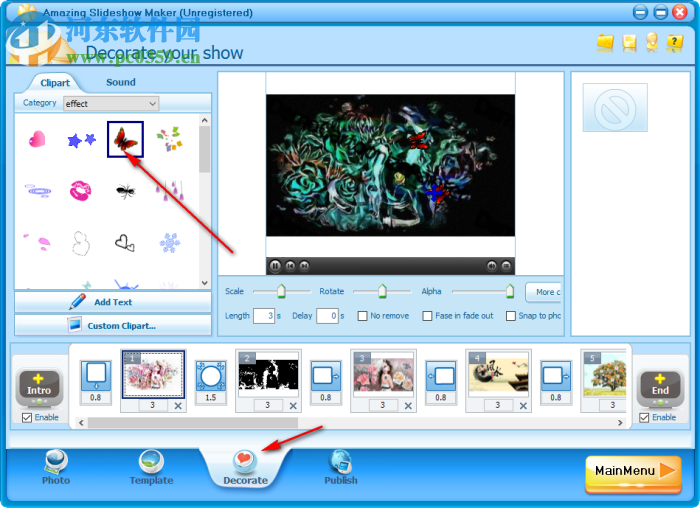Select slide 5 tree thumbnail
700x508 pixels.
(x=604, y=374)
